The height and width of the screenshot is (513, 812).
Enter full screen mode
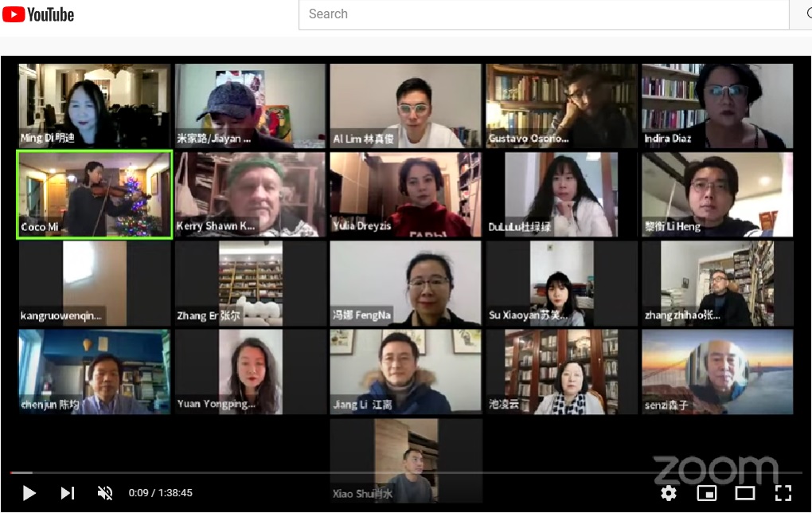tap(783, 493)
